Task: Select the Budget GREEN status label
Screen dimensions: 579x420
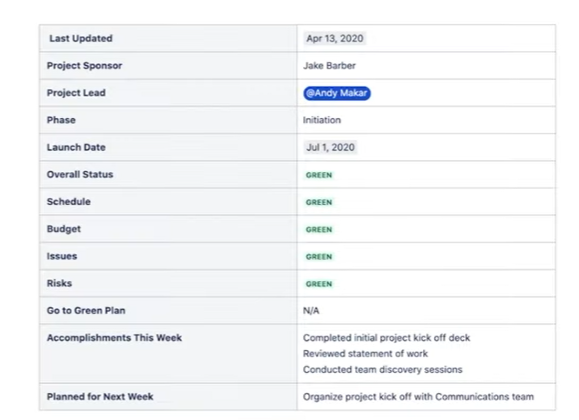Action: 319,230
